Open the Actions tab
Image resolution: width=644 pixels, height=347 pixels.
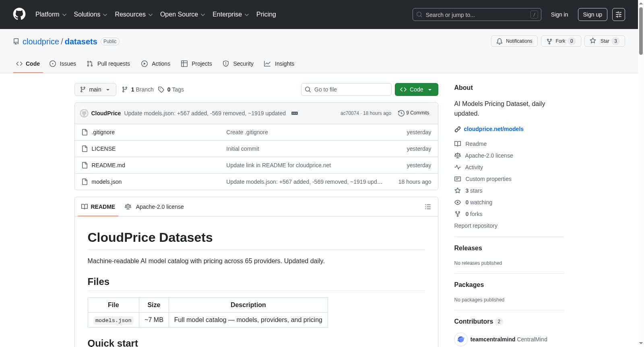pos(156,64)
